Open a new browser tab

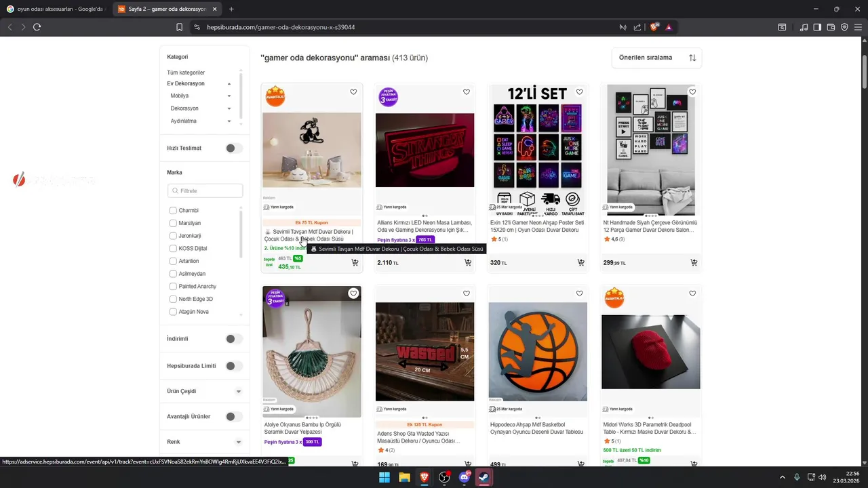coord(231,9)
